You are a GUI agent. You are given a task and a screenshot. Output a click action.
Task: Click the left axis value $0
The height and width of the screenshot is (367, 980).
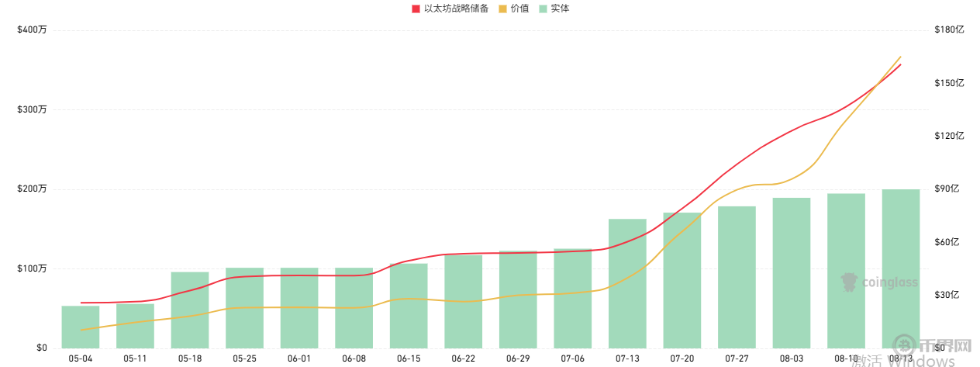coord(41,348)
